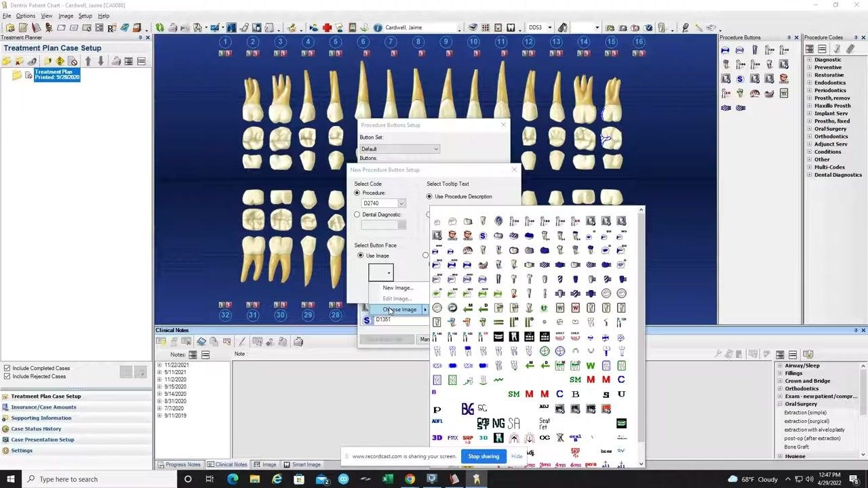Viewport: 868px width, 488px height.
Task: Expand the Diagnostic procedure codes category
Action: pos(810,60)
